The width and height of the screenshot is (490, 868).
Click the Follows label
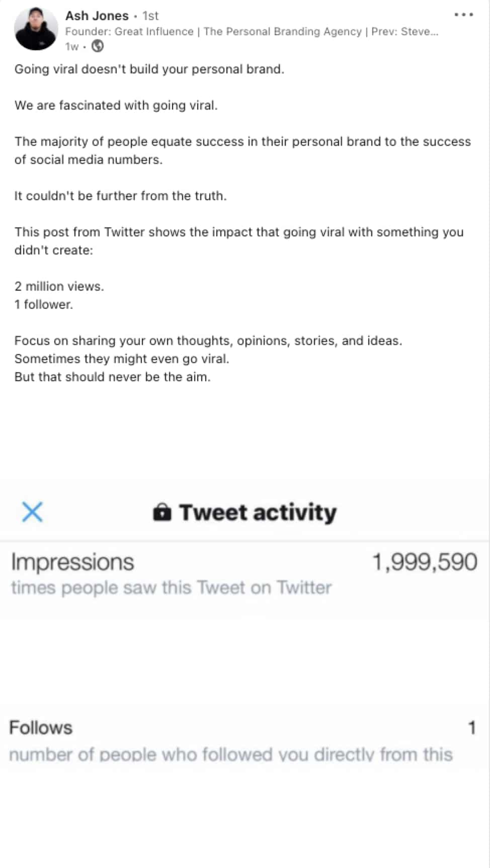pos(41,728)
